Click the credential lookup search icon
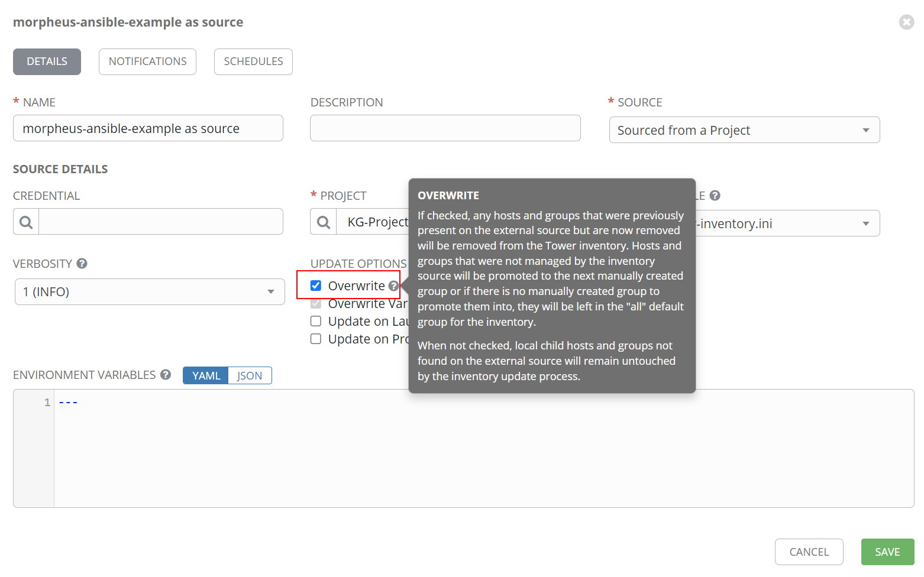Viewport: 924px width, 577px height. pos(26,222)
